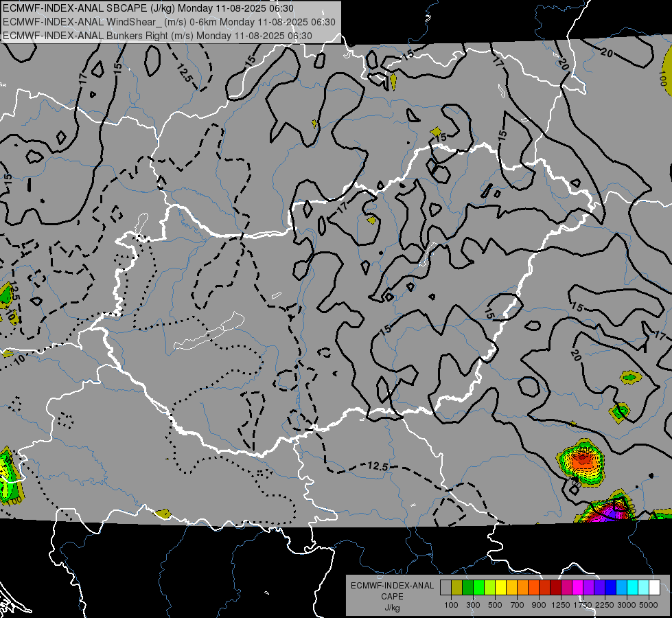Click the 500 tick label under the colorbar

click(x=495, y=605)
